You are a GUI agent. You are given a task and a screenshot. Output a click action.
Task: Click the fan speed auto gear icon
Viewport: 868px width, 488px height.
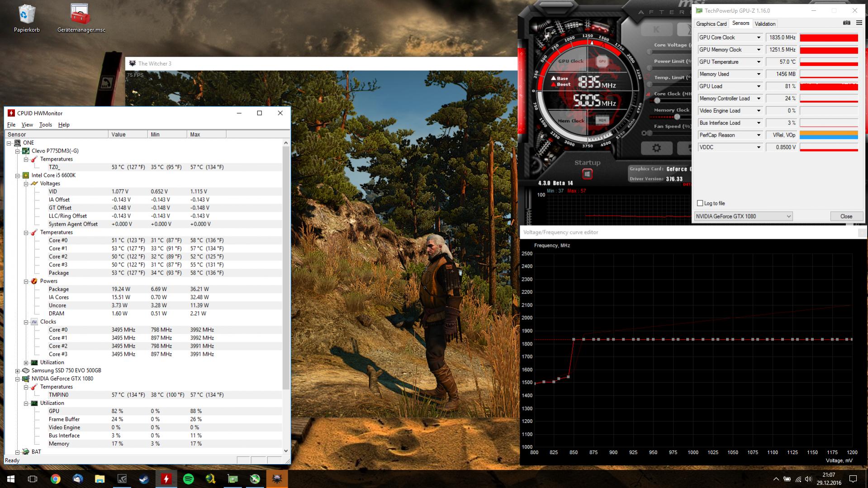pyautogui.click(x=645, y=133)
